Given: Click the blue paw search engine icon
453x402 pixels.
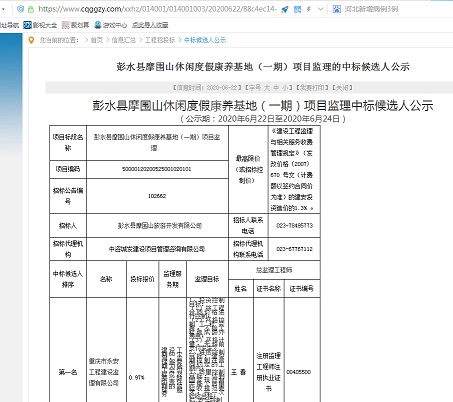Looking at the screenshot, I should [x=337, y=9].
